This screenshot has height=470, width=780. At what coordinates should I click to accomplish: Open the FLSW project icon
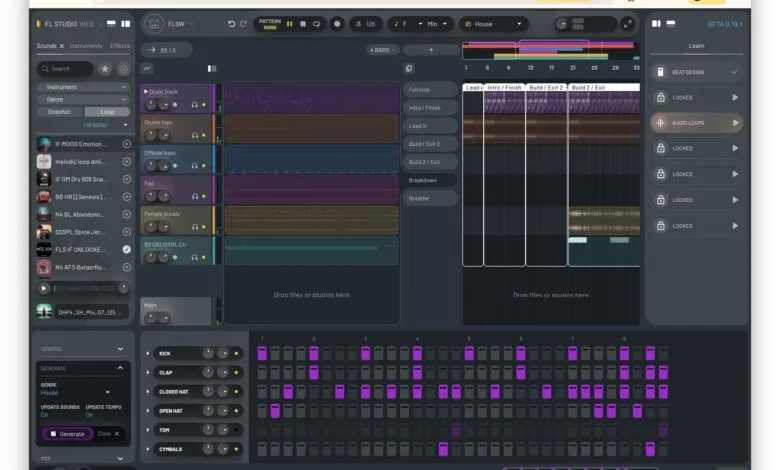154,24
